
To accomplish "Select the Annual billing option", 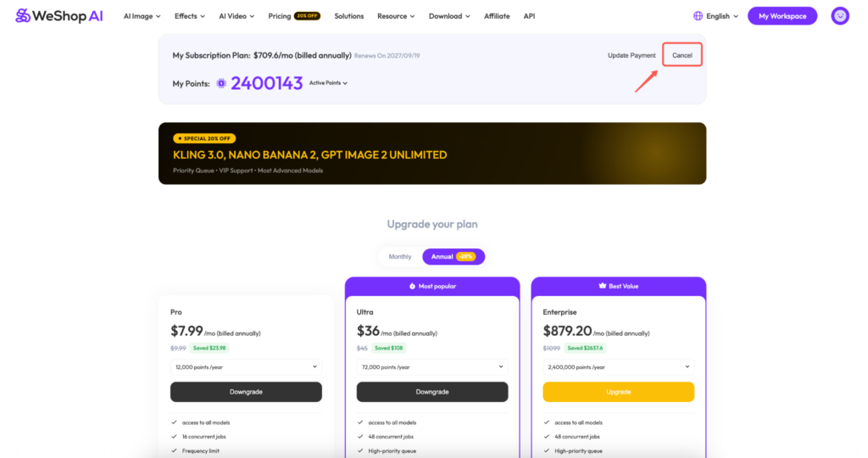I will (453, 256).
